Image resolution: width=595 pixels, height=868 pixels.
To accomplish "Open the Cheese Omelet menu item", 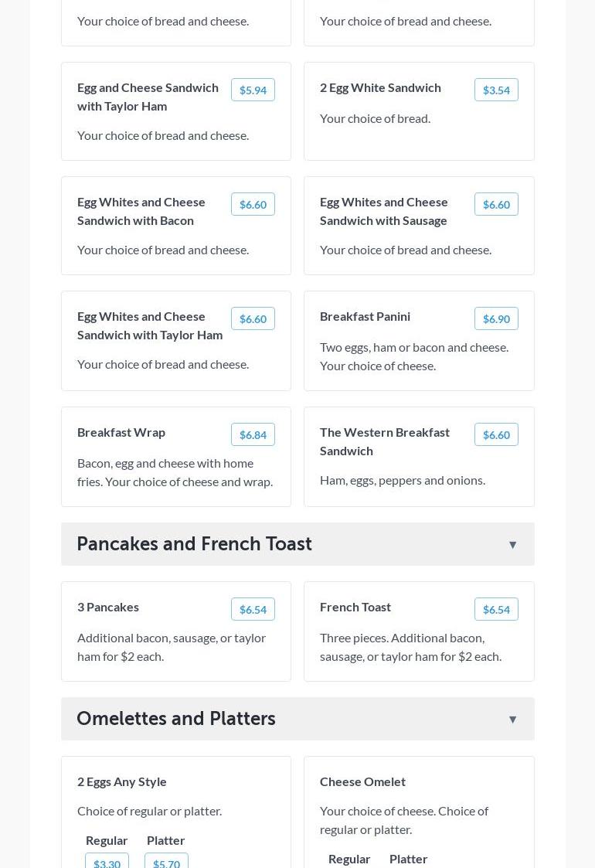I will tap(362, 781).
